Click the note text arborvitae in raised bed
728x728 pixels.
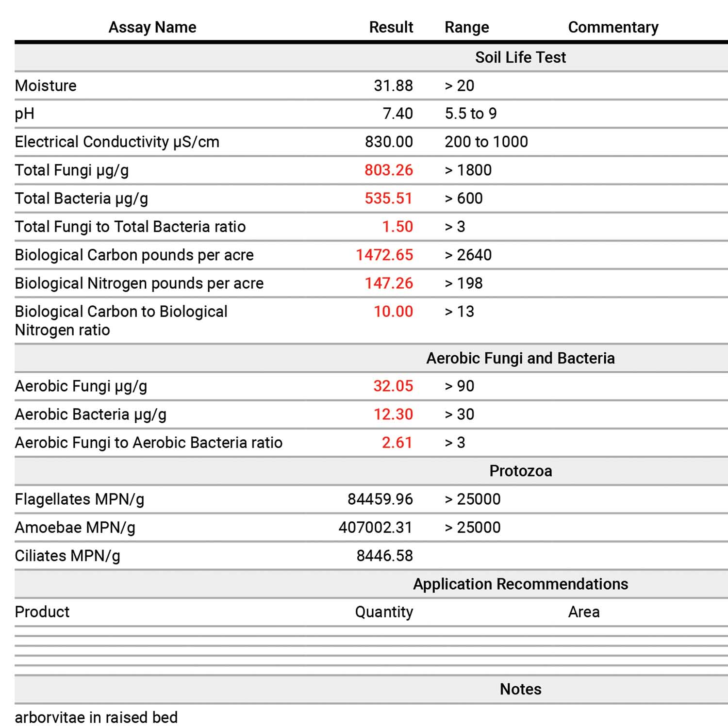pos(96,717)
